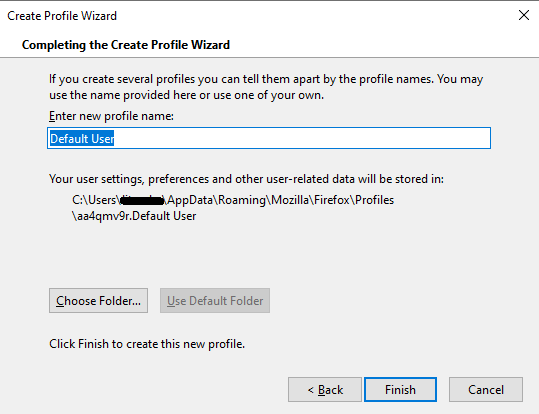This screenshot has width=539, height=414.
Task: Click the 'Enter new profile name:' label
Action: click(111, 116)
